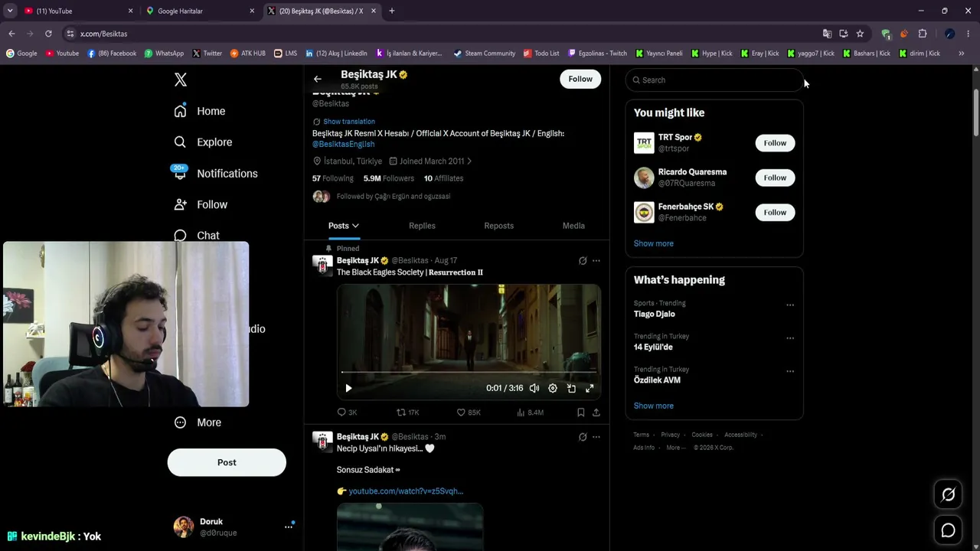Open a new browser tab
980x551 pixels.
tap(392, 11)
